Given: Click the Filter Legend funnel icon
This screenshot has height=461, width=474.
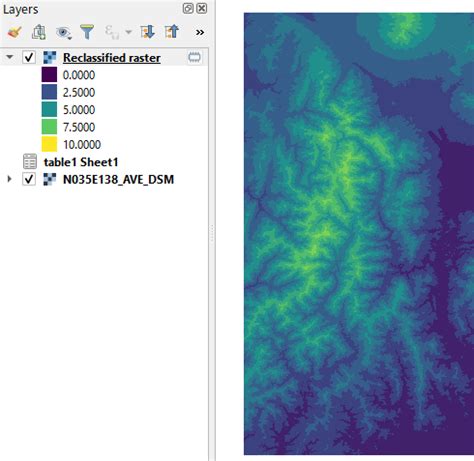Looking at the screenshot, I should pyautogui.click(x=87, y=32).
